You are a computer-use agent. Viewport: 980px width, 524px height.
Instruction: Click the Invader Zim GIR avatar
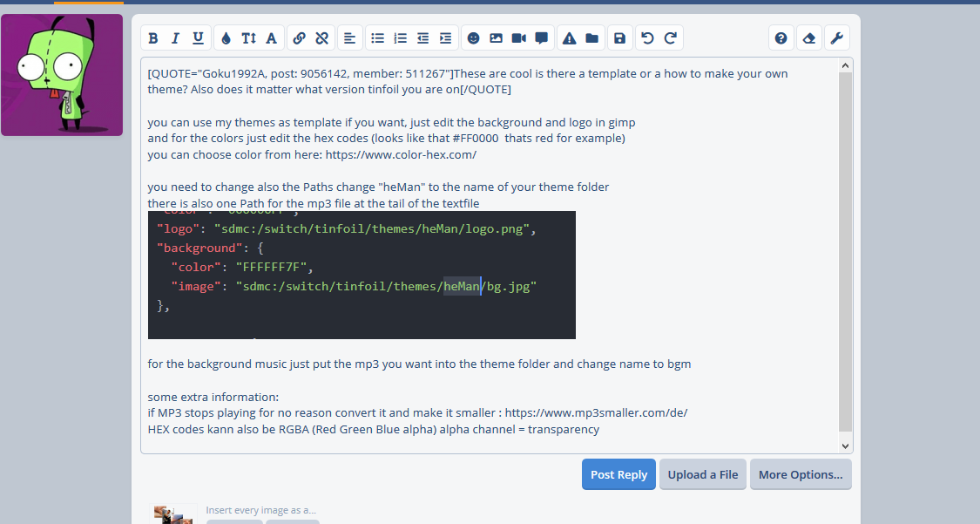point(62,75)
